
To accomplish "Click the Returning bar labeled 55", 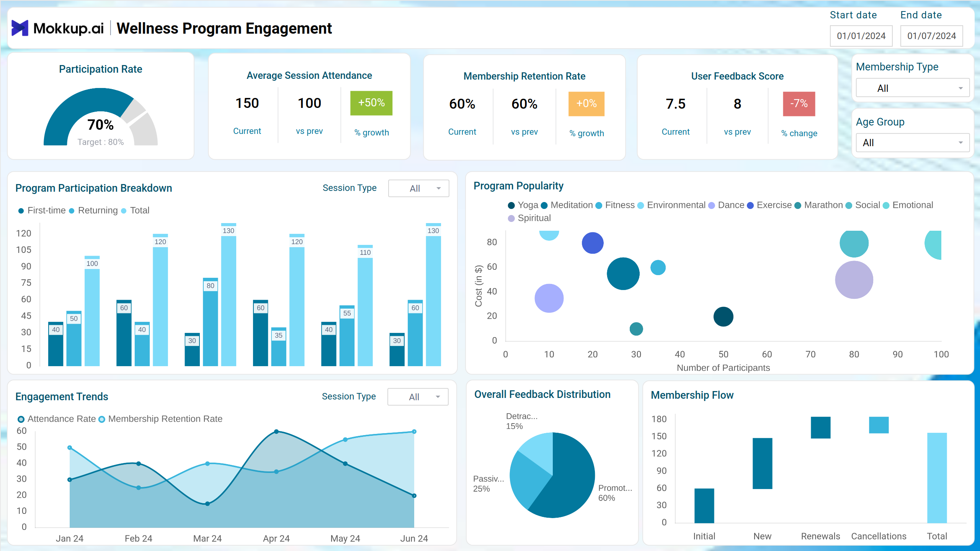I will click(x=347, y=336).
